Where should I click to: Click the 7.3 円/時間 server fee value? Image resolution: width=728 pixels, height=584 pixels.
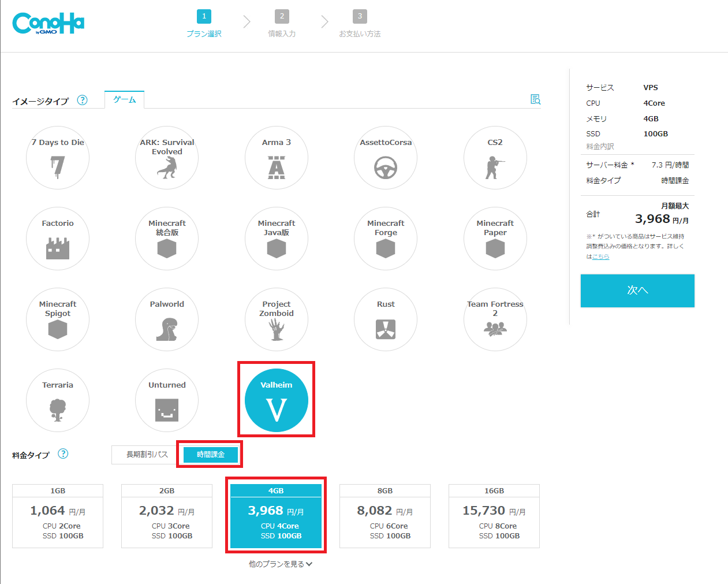[670, 165]
